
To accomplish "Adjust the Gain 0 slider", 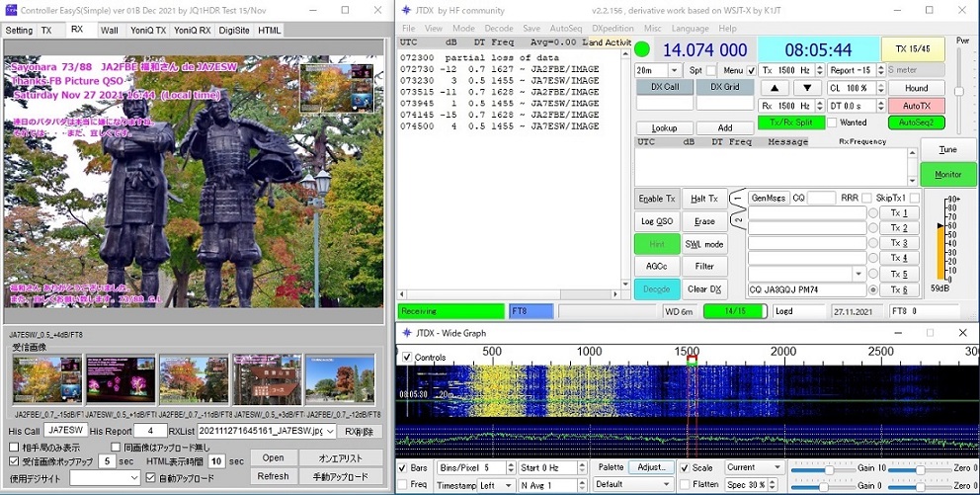I will [824, 486].
